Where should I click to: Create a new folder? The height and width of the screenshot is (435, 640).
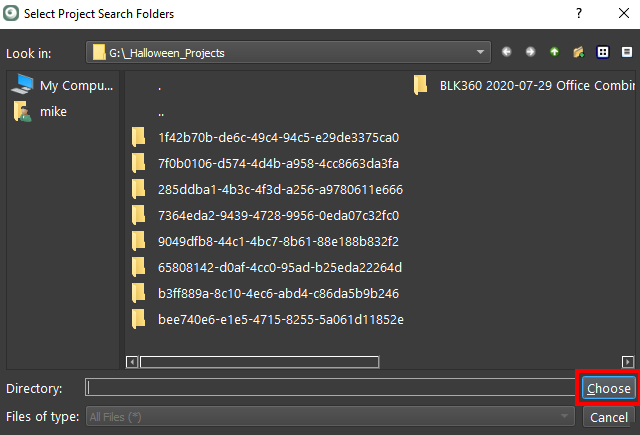[578, 52]
